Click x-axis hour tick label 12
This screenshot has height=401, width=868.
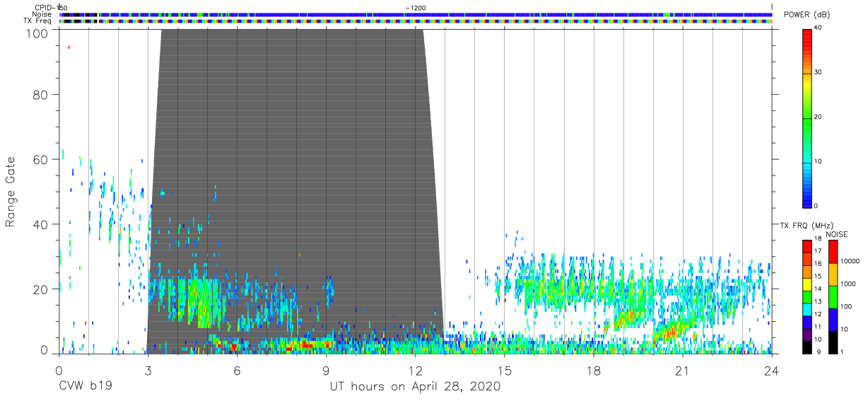coord(416,370)
